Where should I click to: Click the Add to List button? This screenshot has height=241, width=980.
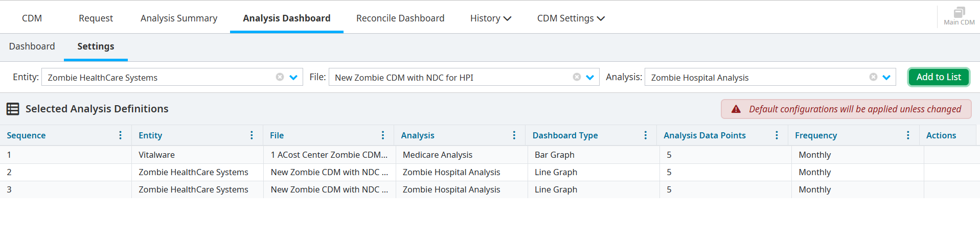[939, 77]
